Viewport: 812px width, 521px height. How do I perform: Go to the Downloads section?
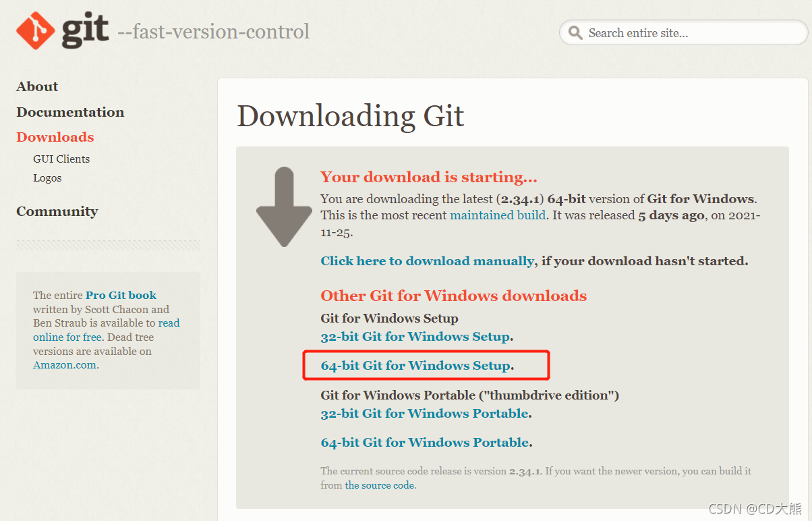pos(55,137)
